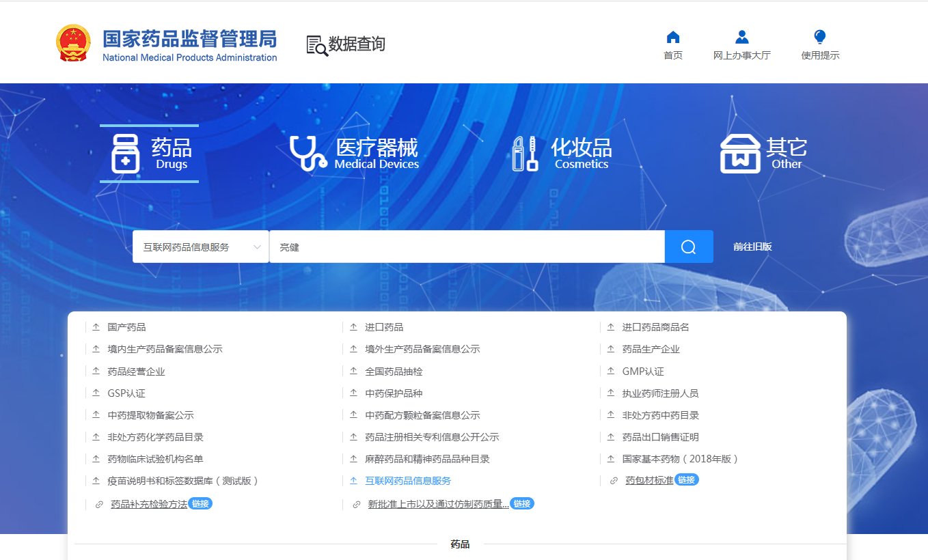The width and height of the screenshot is (928, 560).
Task: Click chain-link icon beside 药包材标准
Action: [x=614, y=481]
